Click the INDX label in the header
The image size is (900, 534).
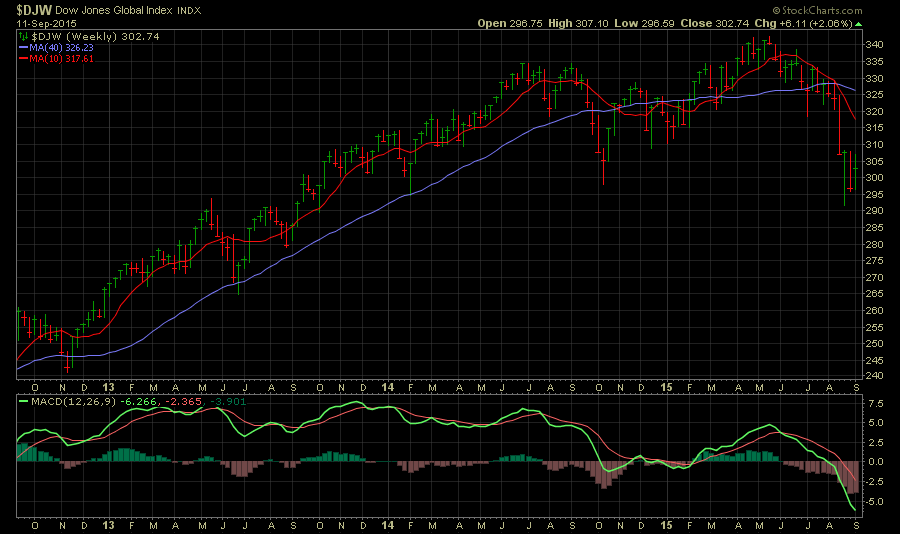(x=189, y=10)
